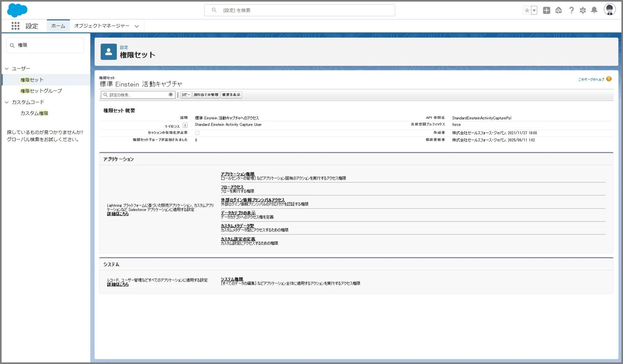Viewport: 623px width, 364px height.
Task: Open the global actions plus icon
Action: click(546, 10)
